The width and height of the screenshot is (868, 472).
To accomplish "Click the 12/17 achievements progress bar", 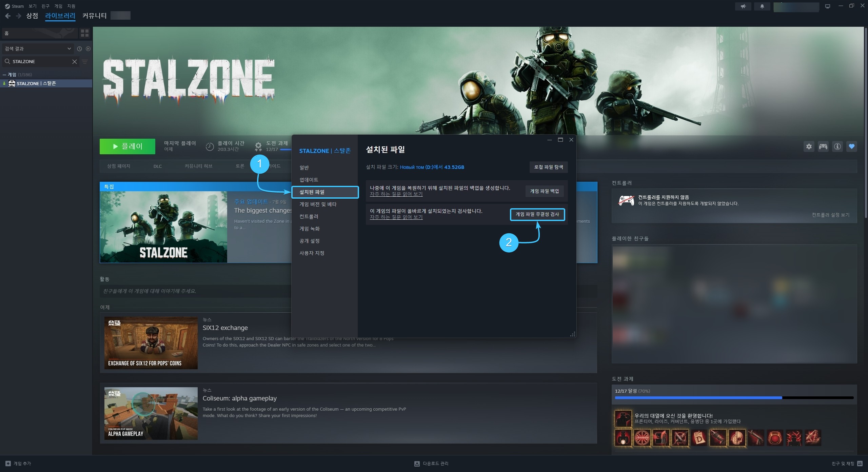I will pyautogui.click(x=734, y=398).
